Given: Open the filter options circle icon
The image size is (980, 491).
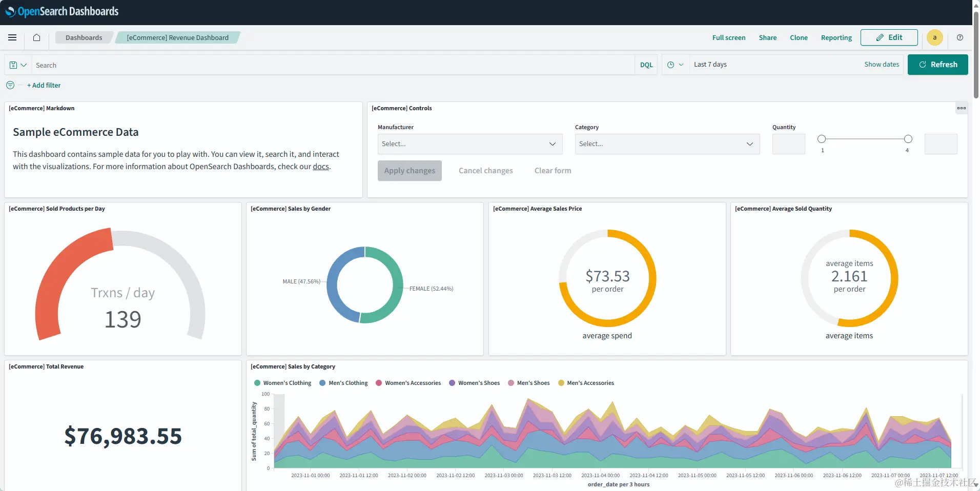Looking at the screenshot, I should [x=10, y=85].
